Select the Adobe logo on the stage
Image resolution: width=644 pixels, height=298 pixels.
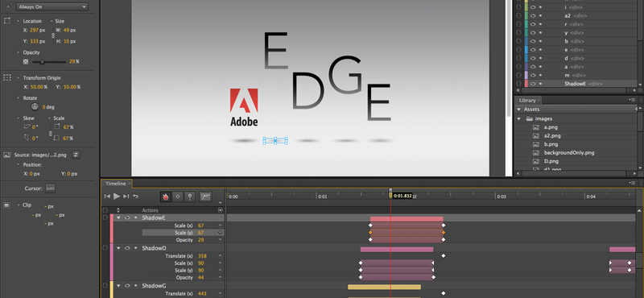click(244, 107)
